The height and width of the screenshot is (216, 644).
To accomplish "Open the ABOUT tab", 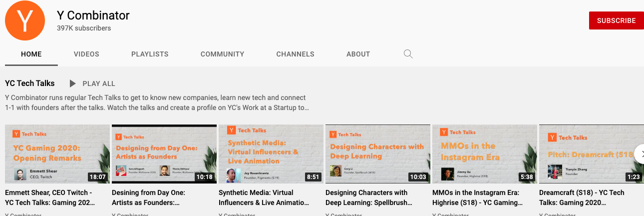I will click(358, 54).
